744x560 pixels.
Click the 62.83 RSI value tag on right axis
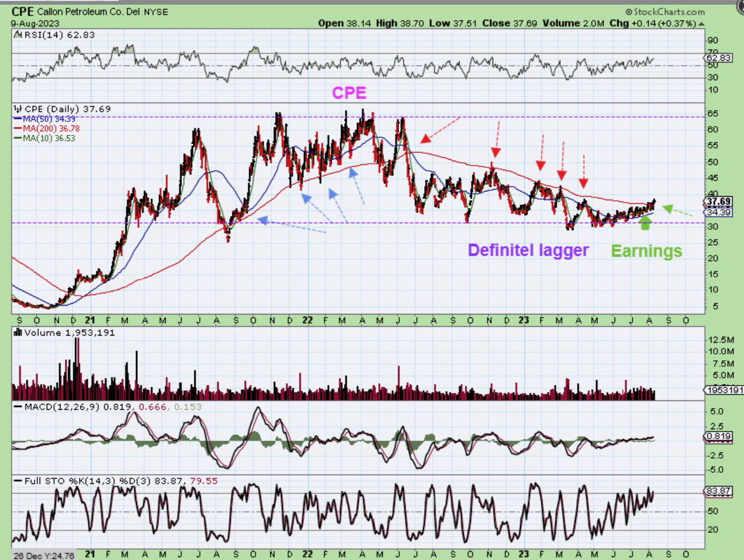pos(717,58)
